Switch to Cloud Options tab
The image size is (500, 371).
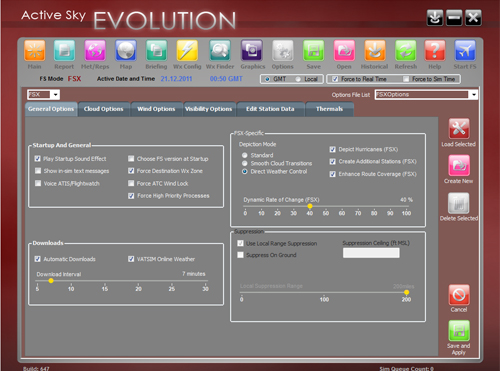[104, 109]
